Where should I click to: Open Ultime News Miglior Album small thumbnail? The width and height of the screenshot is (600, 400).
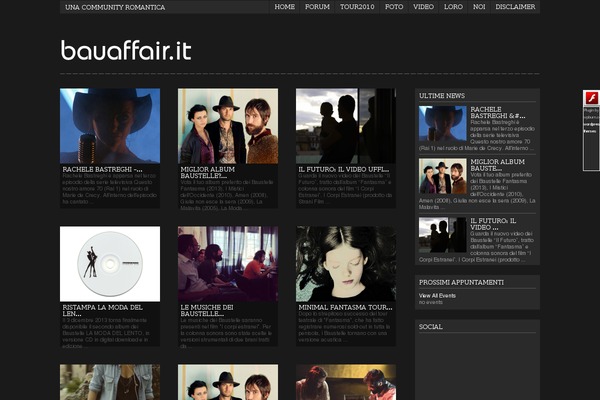coord(442,176)
